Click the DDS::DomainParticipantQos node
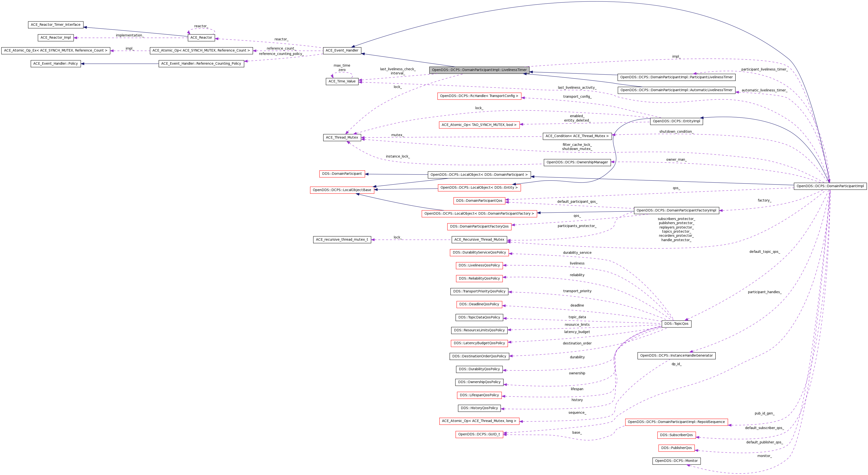Screen dimensions: 868x475 pos(479,201)
